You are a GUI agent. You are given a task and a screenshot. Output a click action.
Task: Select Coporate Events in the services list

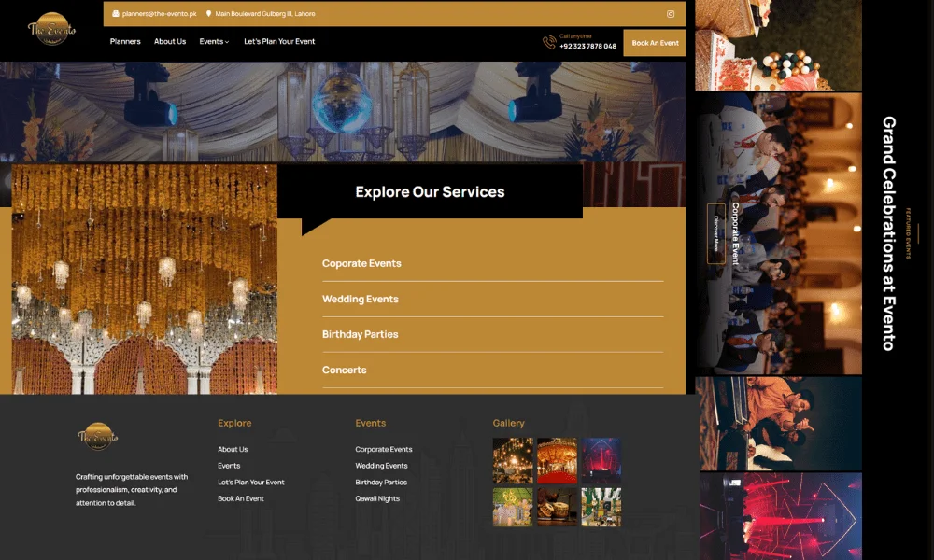click(x=361, y=264)
